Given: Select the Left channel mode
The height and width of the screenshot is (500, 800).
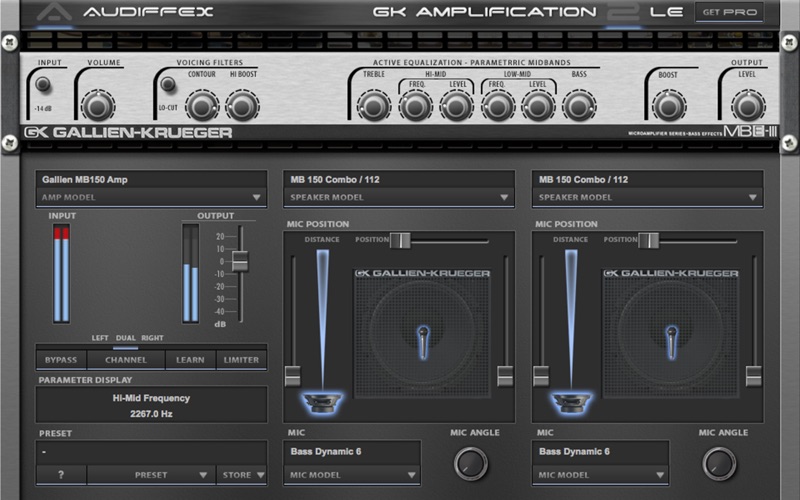Looking at the screenshot, I should [100, 338].
